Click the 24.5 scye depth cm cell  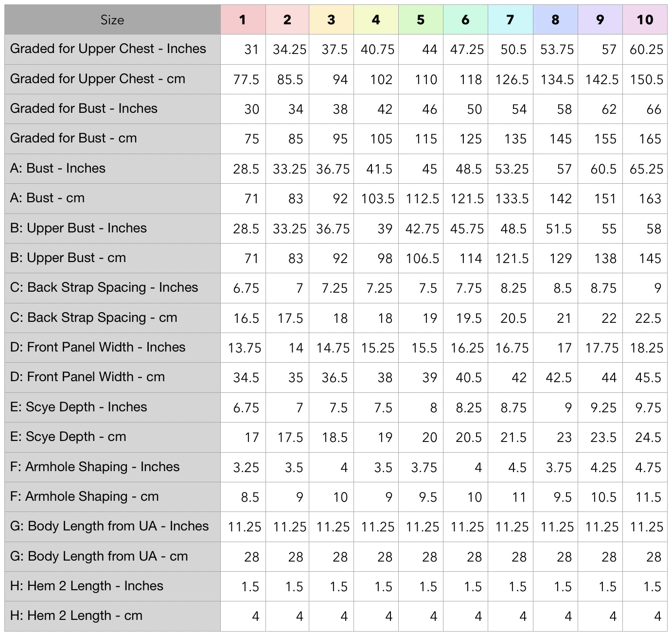tap(648, 438)
